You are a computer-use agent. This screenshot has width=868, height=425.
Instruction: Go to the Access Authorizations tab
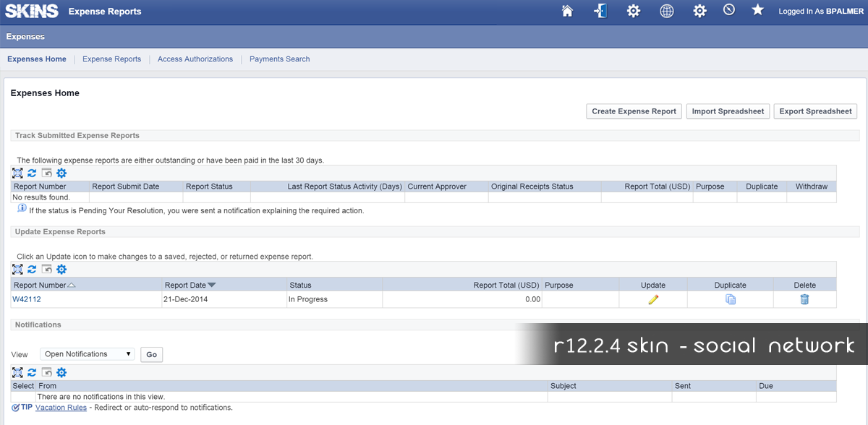pos(195,59)
